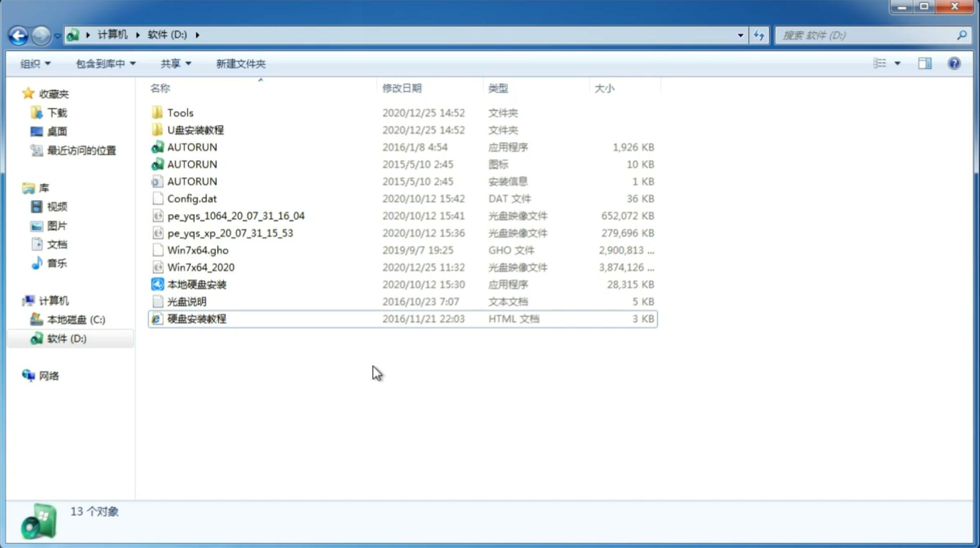Select the 软件 (D:) drive in sidebar
Viewport: 980px width, 548px height.
(x=66, y=338)
